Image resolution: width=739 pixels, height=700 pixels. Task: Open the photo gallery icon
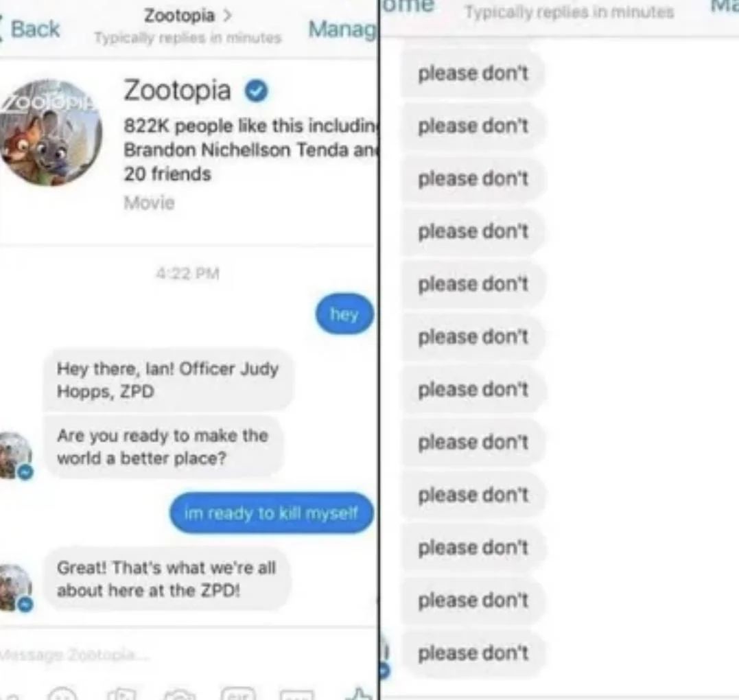[121, 695]
